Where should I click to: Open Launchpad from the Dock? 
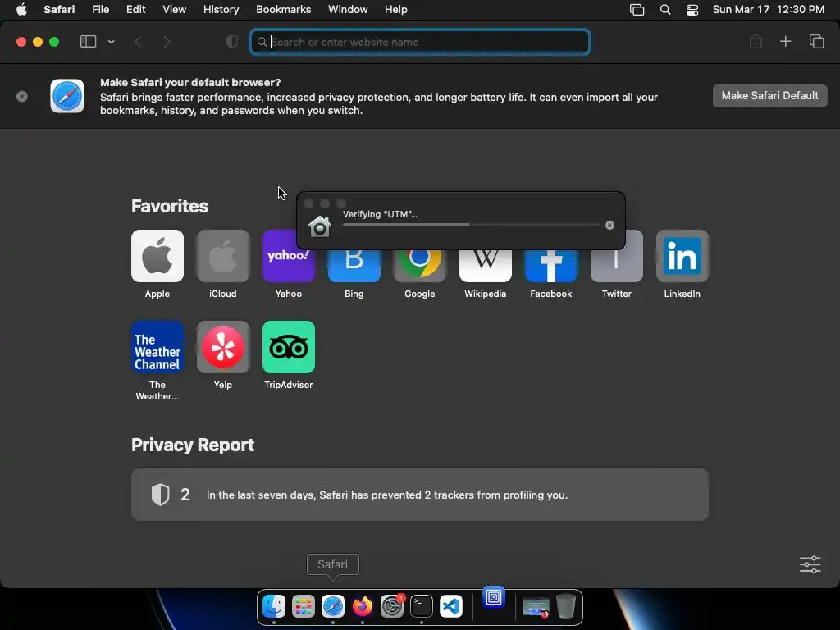pos(304,606)
